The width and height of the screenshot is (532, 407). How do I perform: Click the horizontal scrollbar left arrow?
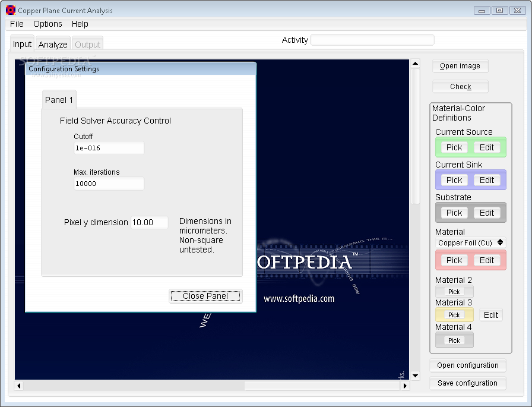point(18,386)
